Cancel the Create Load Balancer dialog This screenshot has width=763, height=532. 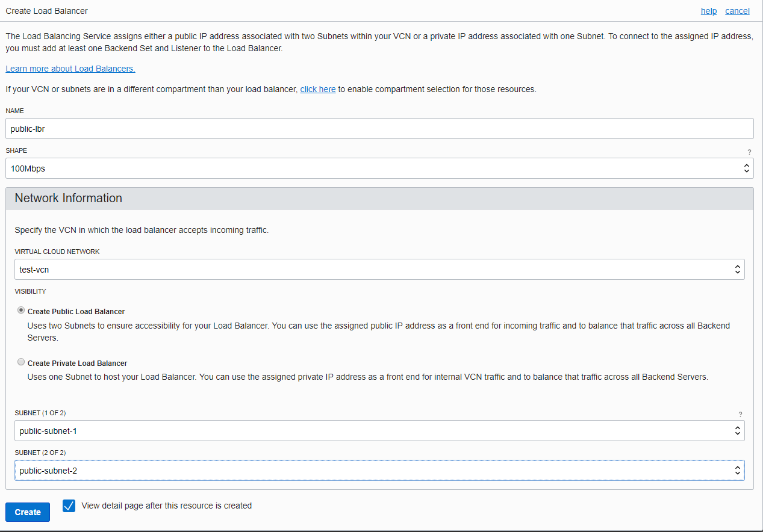tap(737, 11)
